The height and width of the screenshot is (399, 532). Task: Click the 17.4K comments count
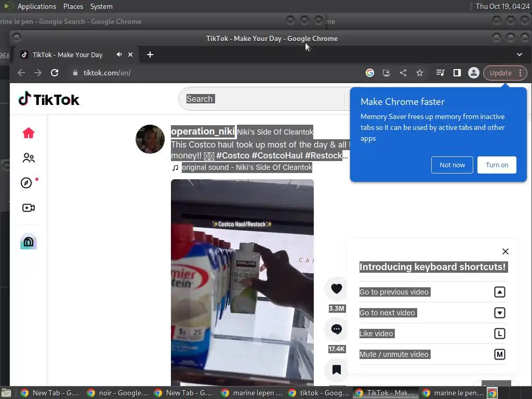(337, 349)
